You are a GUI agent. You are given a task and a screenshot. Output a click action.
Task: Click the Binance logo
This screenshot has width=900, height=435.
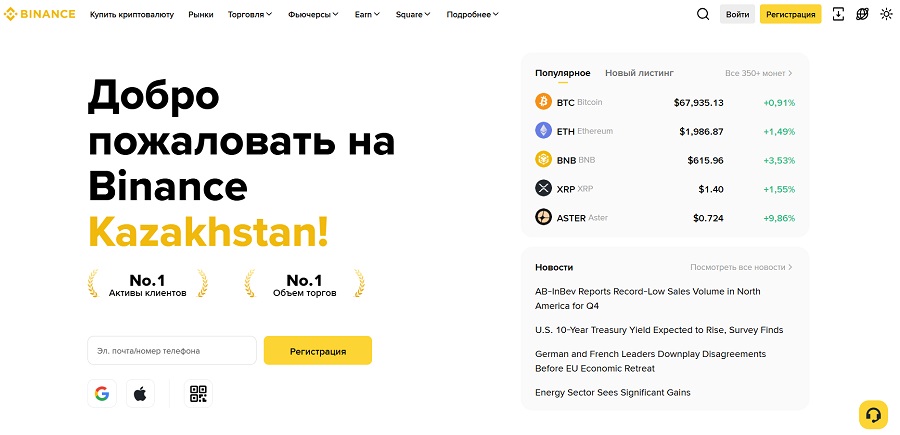(40, 14)
